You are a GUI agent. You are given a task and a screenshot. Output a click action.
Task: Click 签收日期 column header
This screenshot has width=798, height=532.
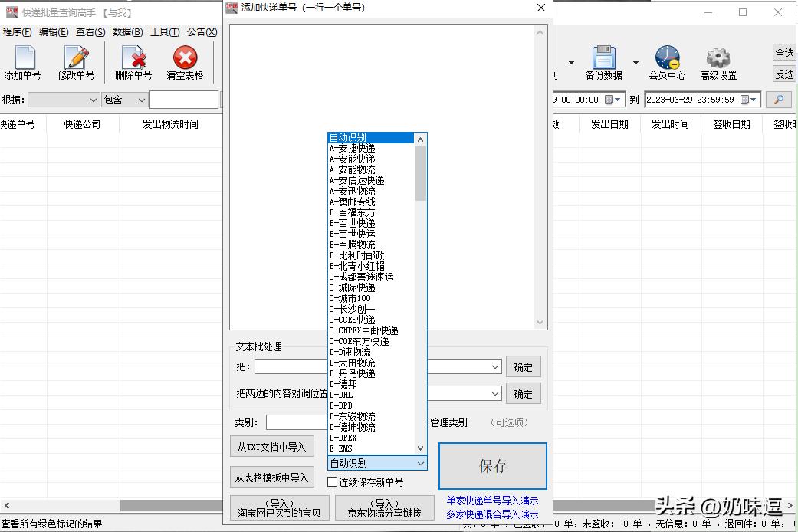[731, 124]
